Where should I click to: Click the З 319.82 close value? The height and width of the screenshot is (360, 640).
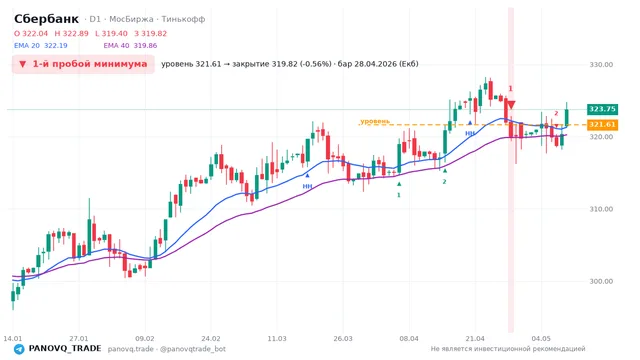coord(151,33)
